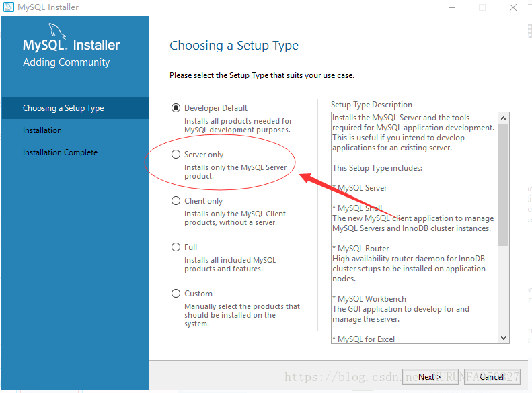This screenshot has height=393, width=532.
Task: Click the Next button
Action: (x=430, y=377)
